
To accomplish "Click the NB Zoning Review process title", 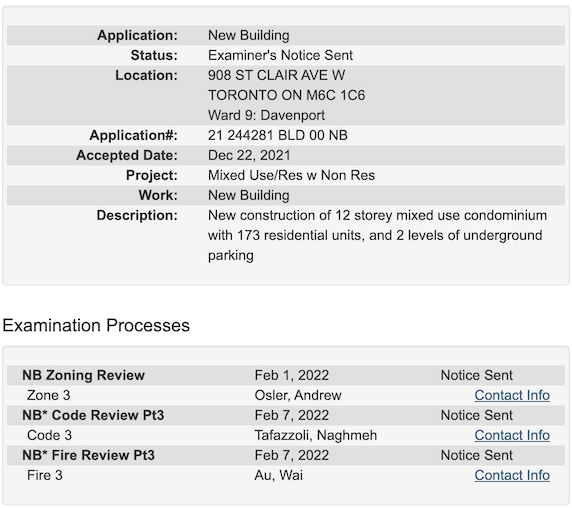I will point(83,375).
